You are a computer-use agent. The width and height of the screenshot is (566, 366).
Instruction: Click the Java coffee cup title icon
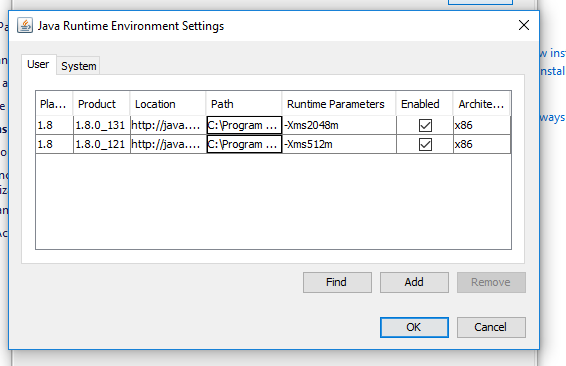point(25,26)
